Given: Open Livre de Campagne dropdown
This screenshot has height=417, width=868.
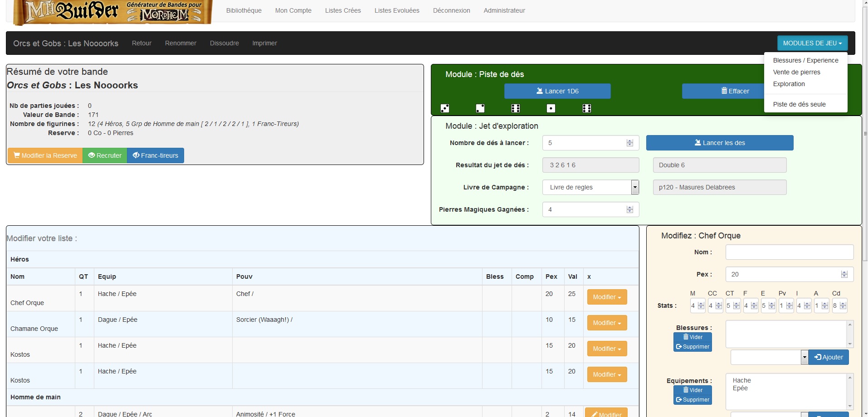Looking at the screenshot, I should pos(590,187).
